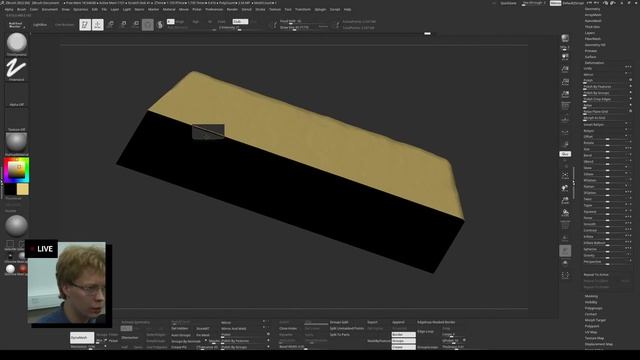Collapse the Deformation subpalette
The image size is (640, 360).
coord(594,63)
